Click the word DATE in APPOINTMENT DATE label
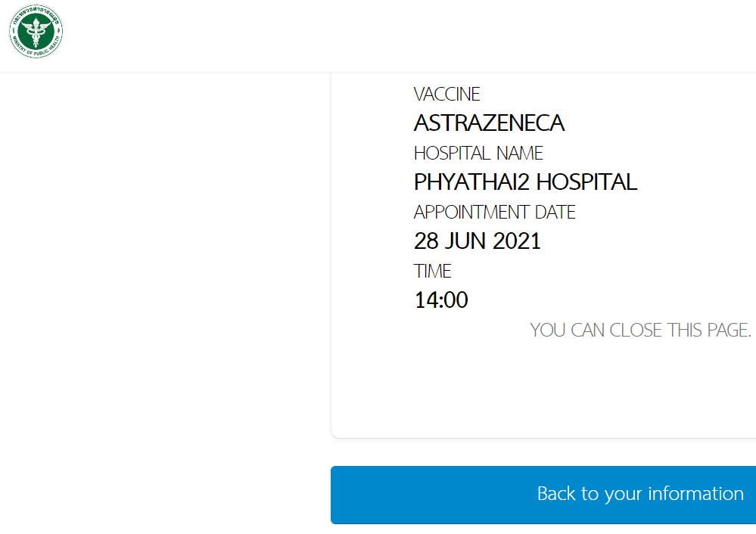Image resolution: width=756 pixels, height=534 pixels. tap(555, 213)
